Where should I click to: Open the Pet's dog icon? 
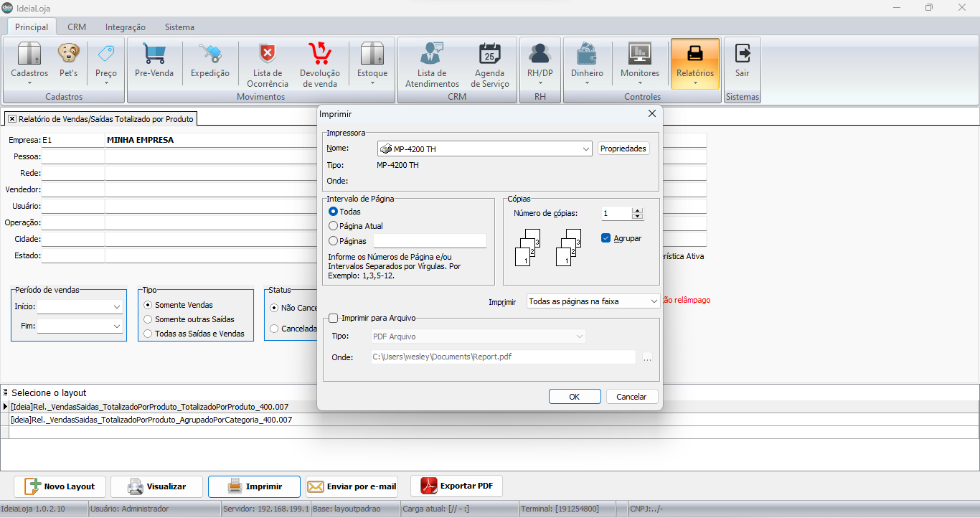(69, 55)
